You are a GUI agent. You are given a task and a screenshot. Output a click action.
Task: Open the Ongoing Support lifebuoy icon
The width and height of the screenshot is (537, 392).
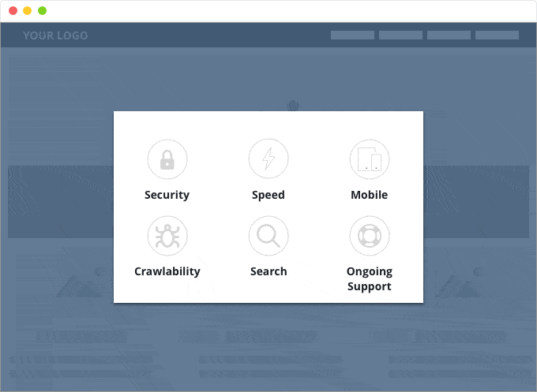[370, 236]
